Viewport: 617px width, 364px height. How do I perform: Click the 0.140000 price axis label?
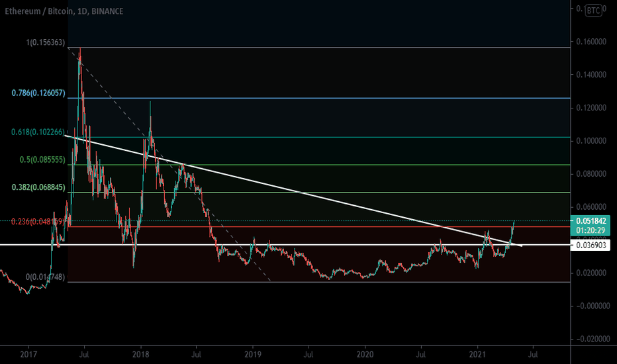[x=591, y=74]
